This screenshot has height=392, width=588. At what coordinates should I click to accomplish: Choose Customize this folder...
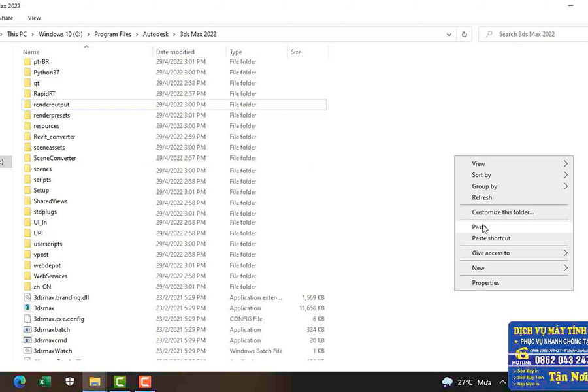[514, 212]
